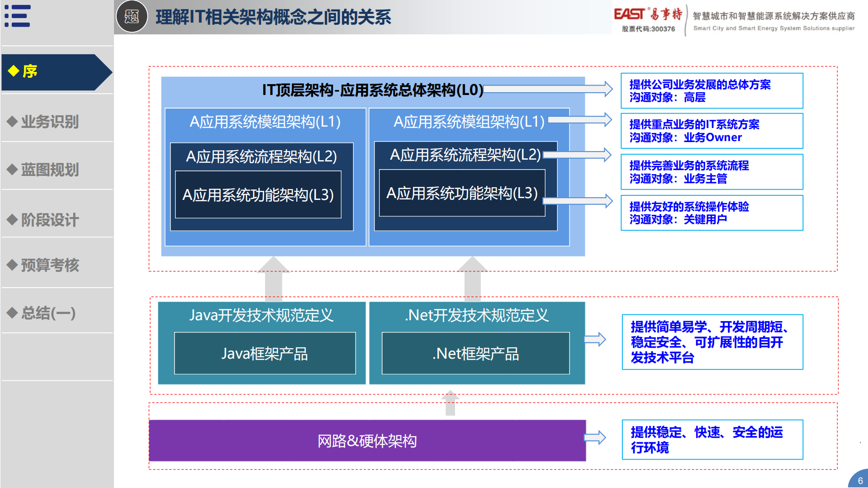Open the 提供稳定、快速、安全的运行环境 note

pos(711,440)
